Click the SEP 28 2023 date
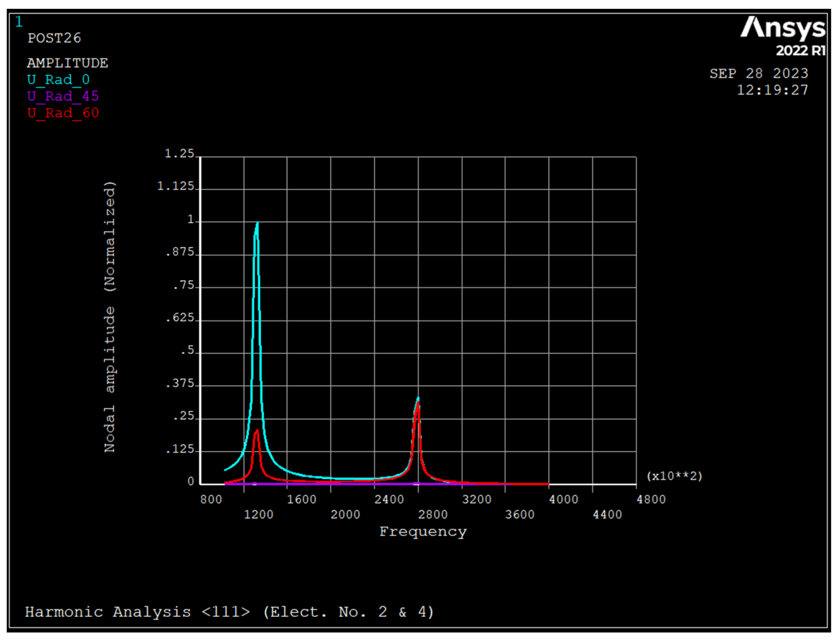 click(759, 74)
